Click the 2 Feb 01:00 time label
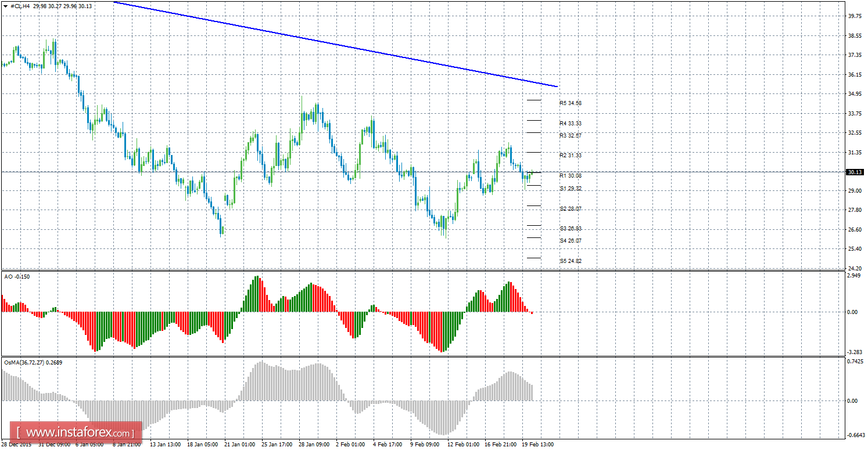Screen dimensions: 868x451 (350, 445)
